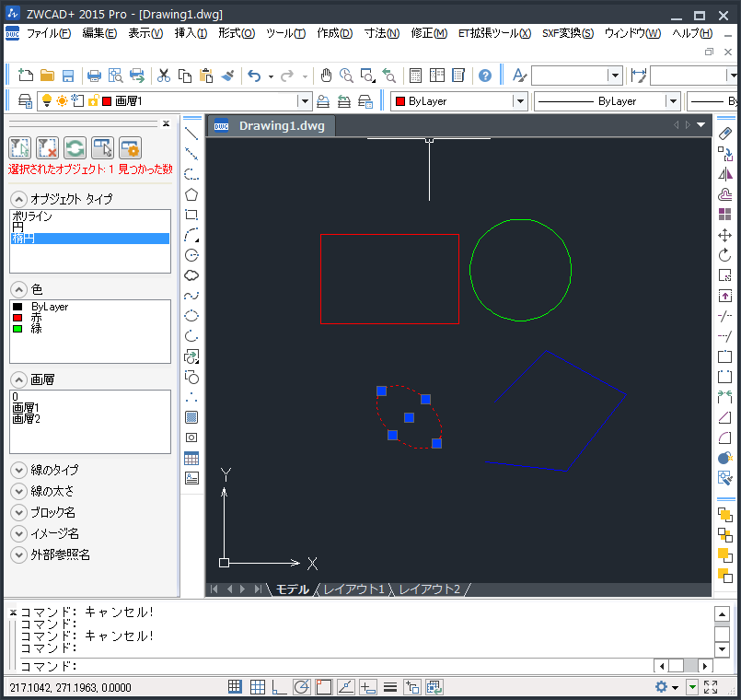Select the Line drawing tool

[x=191, y=134]
